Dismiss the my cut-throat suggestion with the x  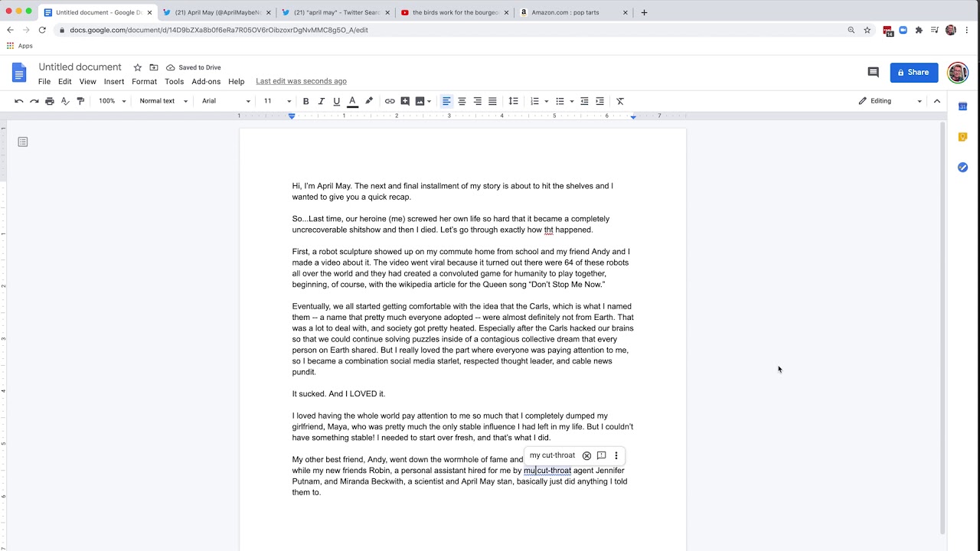coord(586,456)
